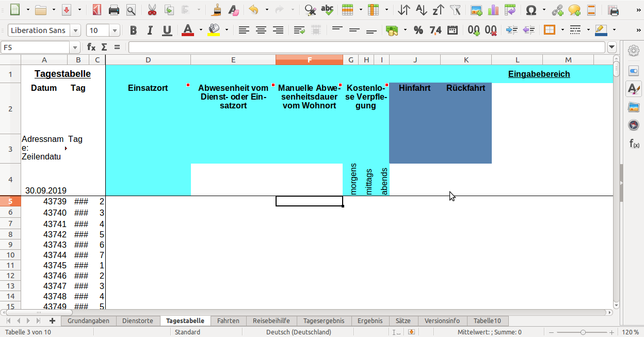The height and width of the screenshot is (337, 644).
Task: Add decimal place icon
Action: 474,30
